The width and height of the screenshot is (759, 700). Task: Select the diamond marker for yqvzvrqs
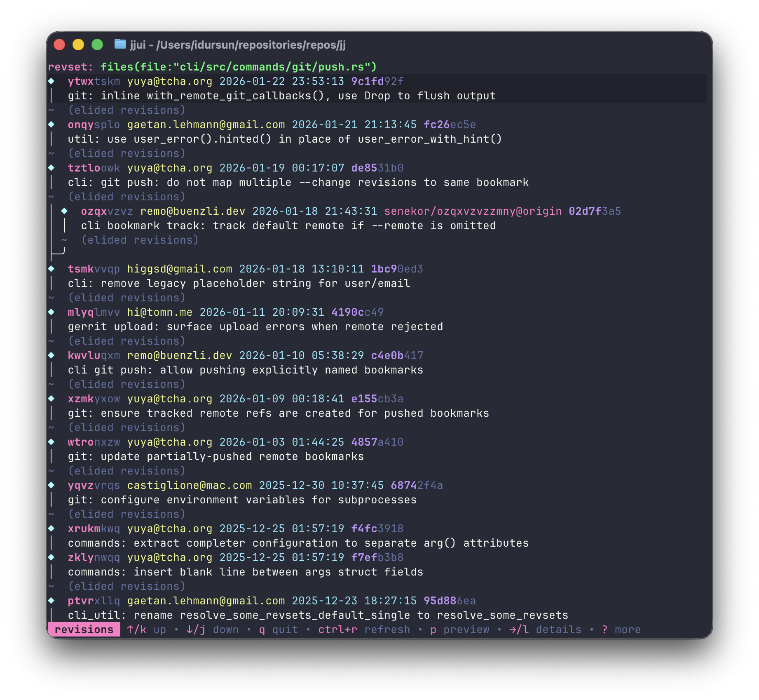[x=52, y=485]
